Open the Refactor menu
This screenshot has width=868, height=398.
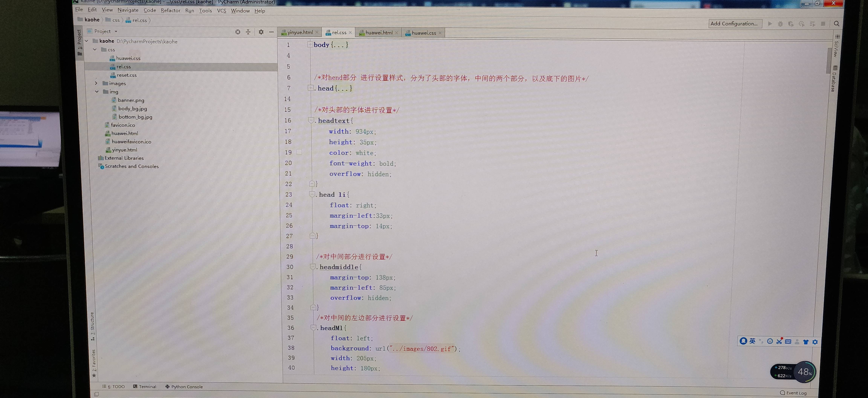tap(170, 10)
